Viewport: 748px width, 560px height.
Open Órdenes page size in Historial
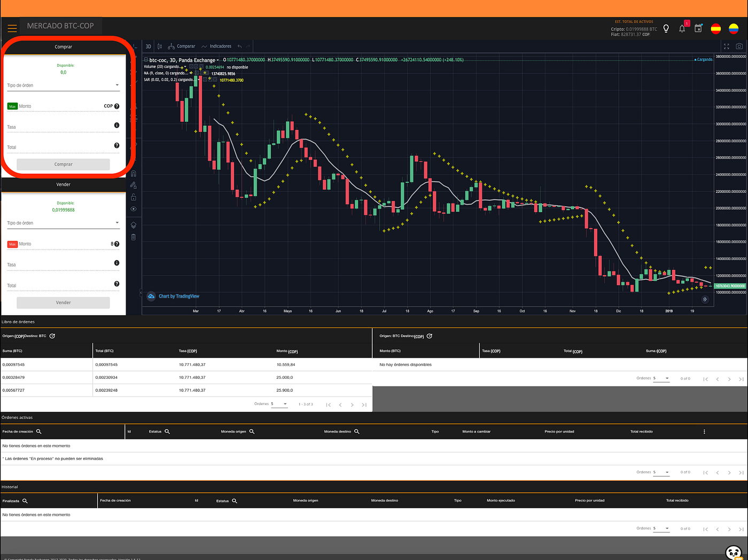pyautogui.click(x=661, y=528)
